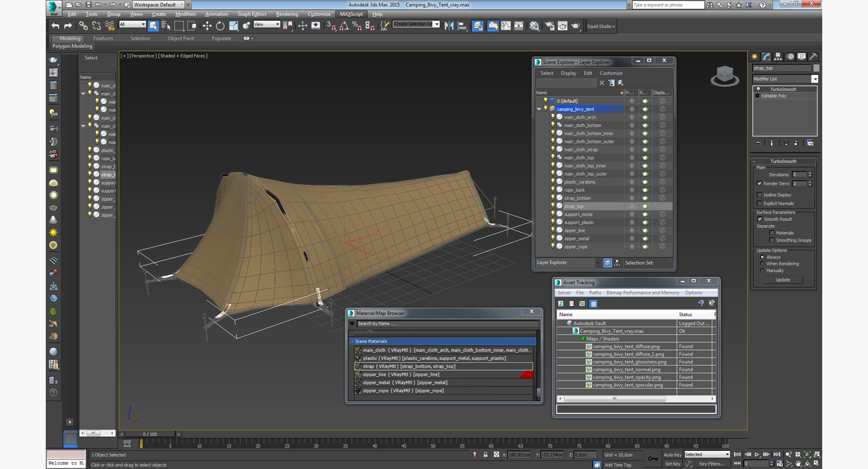This screenshot has width=868, height=469.
Task: Open the Layer Explorer dropdown at bottom
Action: [598, 263]
